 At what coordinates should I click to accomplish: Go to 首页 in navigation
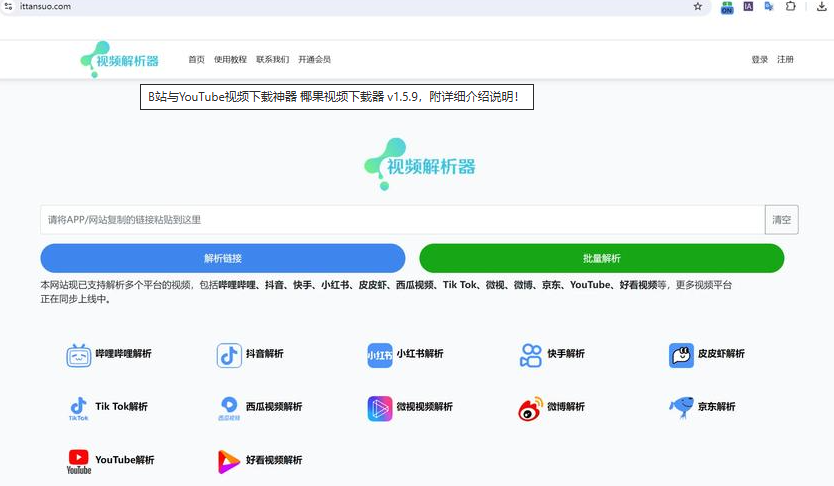point(196,60)
